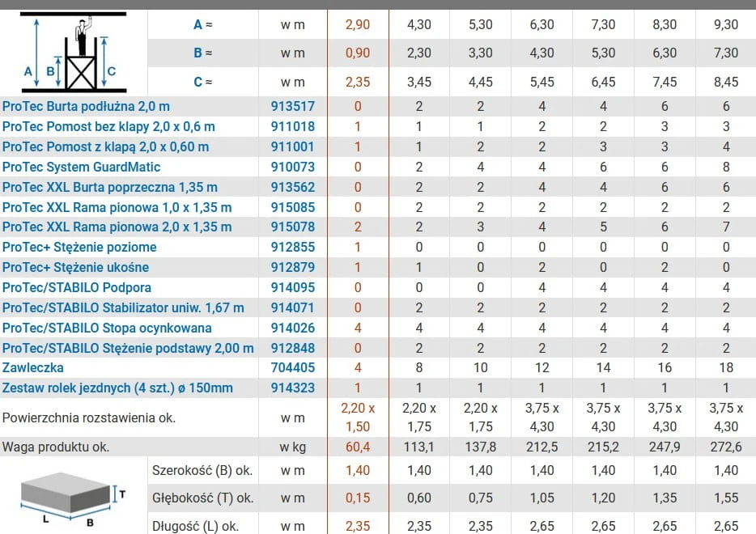Viewport: 756px width, 534px height.
Task: Click ProTec/STABILO Podpora link
Action: pos(77,288)
